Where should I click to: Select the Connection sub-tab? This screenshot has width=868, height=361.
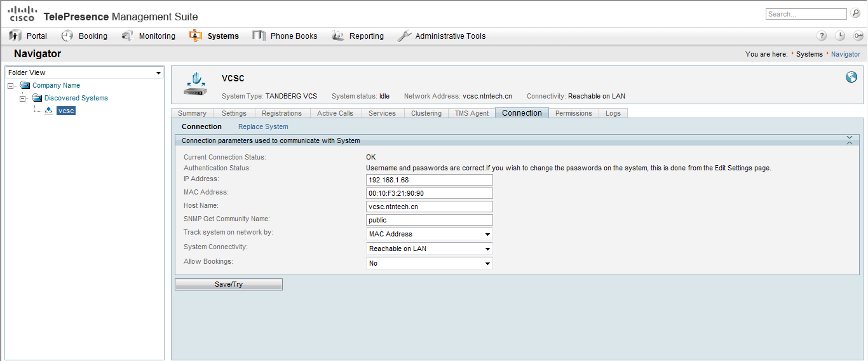pyautogui.click(x=201, y=126)
